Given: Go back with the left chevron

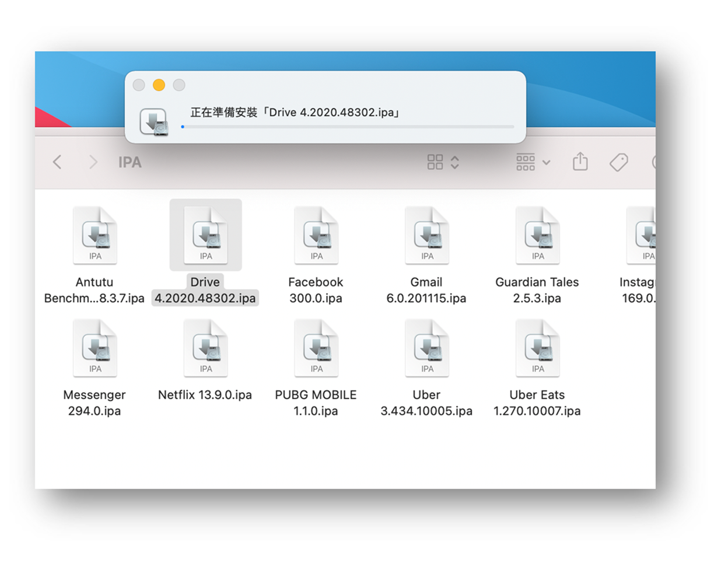Looking at the screenshot, I should (57, 162).
